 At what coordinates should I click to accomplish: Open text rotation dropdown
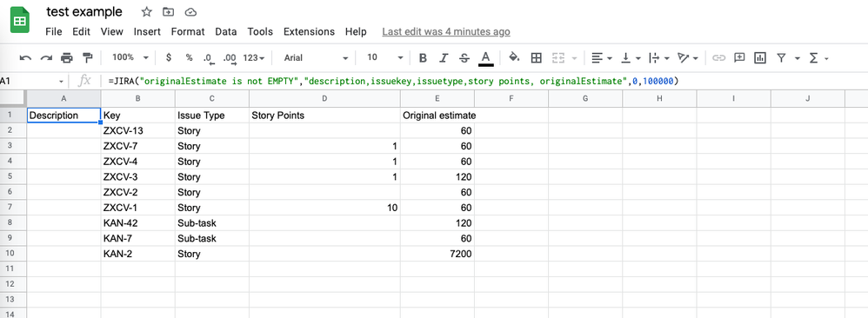tap(688, 57)
